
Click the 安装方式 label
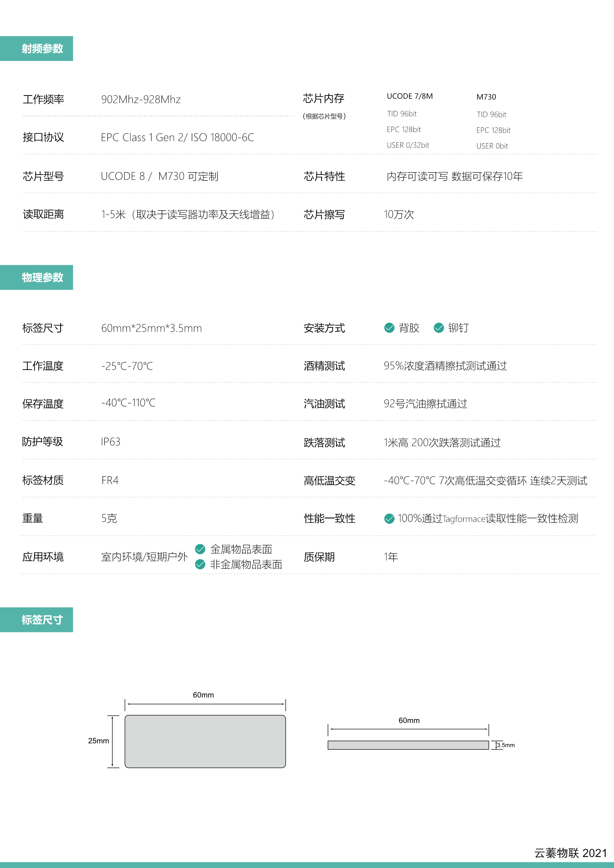click(x=324, y=328)
